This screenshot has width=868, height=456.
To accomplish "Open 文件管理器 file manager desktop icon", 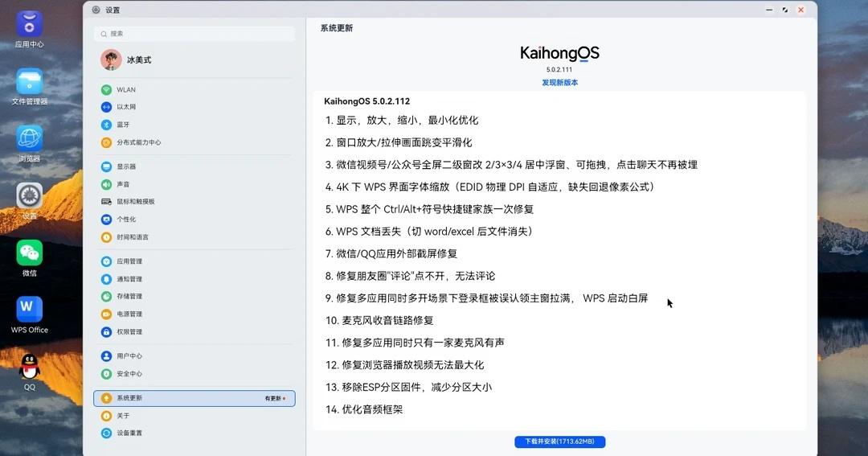I will click(30, 81).
